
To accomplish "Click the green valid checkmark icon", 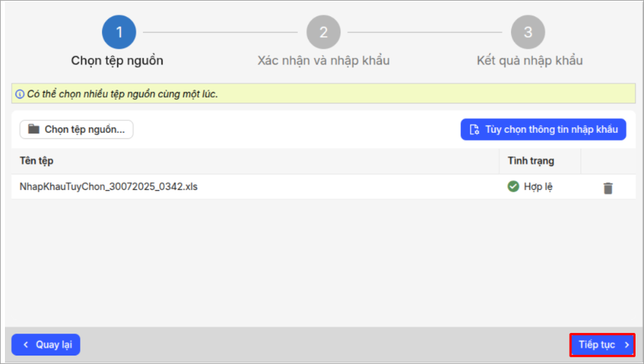I will coord(514,187).
